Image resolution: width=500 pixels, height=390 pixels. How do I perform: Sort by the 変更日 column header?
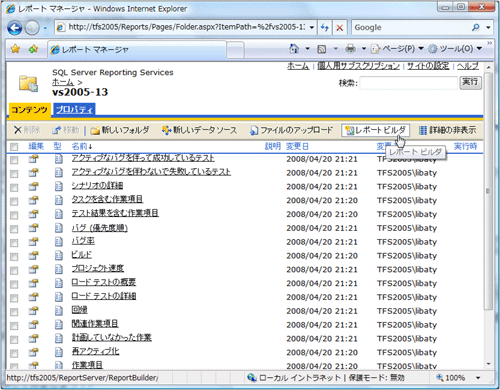tap(297, 146)
